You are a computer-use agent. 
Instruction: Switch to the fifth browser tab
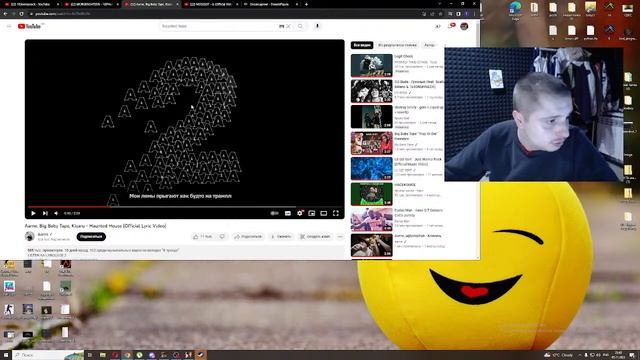[270, 4]
